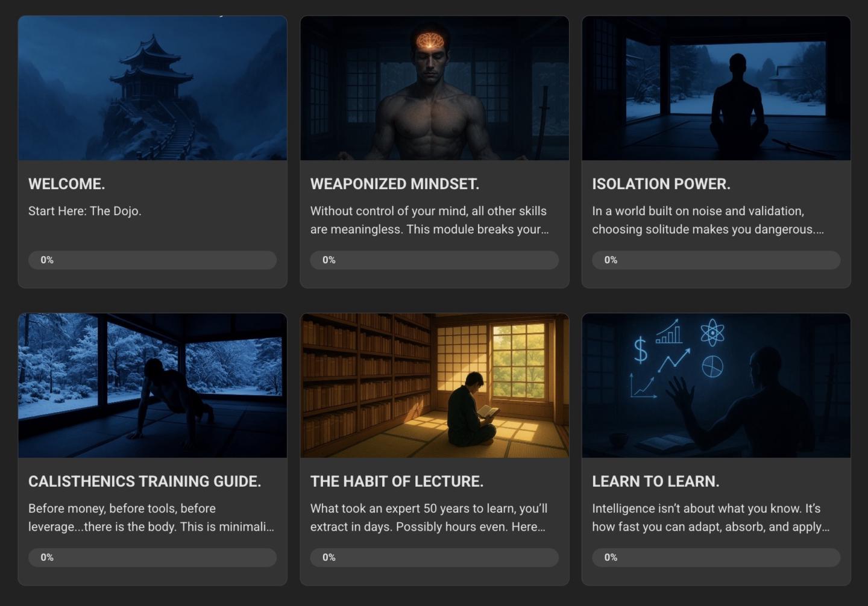Image resolution: width=868 pixels, height=606 pixels.
Task: Click the Welcome course progress bar
Action: [x=153, y=260]
